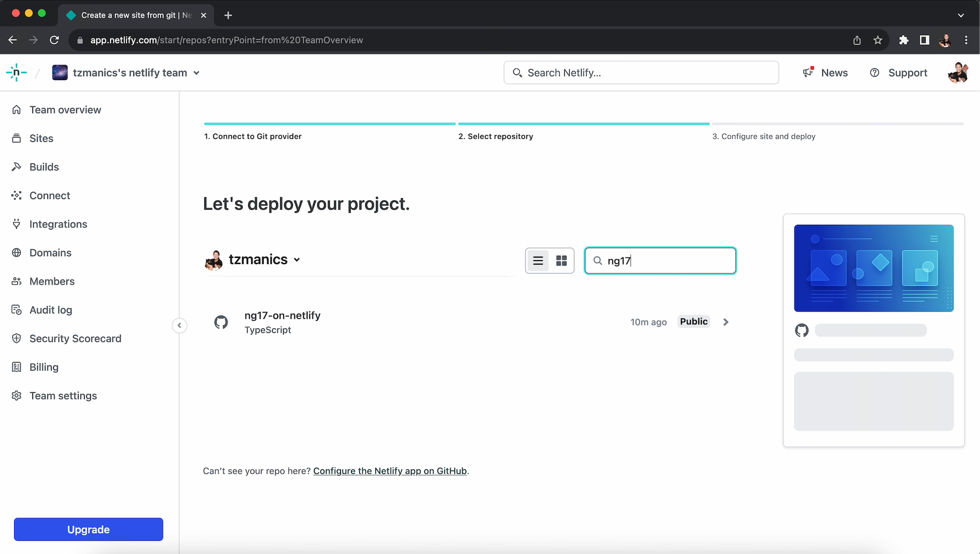Open Integrations in sidebar
This screenshot has height=554, width=980.
click(x=58, y=224)
